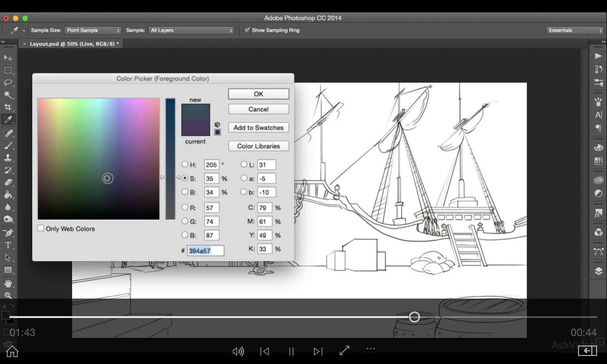The width and height of the screenshot is (607, 364).
Task: Select the Lasso tool
Action: [8, 83]
